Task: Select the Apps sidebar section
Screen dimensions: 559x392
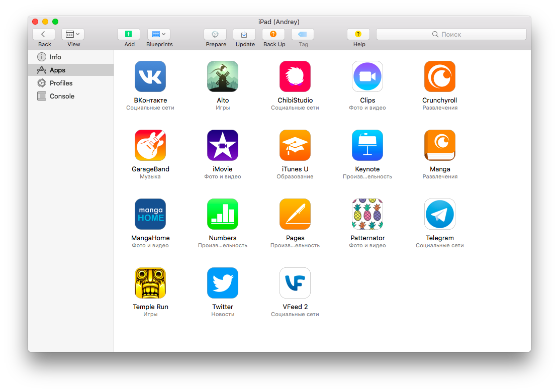Action: (x=71, y=70)
